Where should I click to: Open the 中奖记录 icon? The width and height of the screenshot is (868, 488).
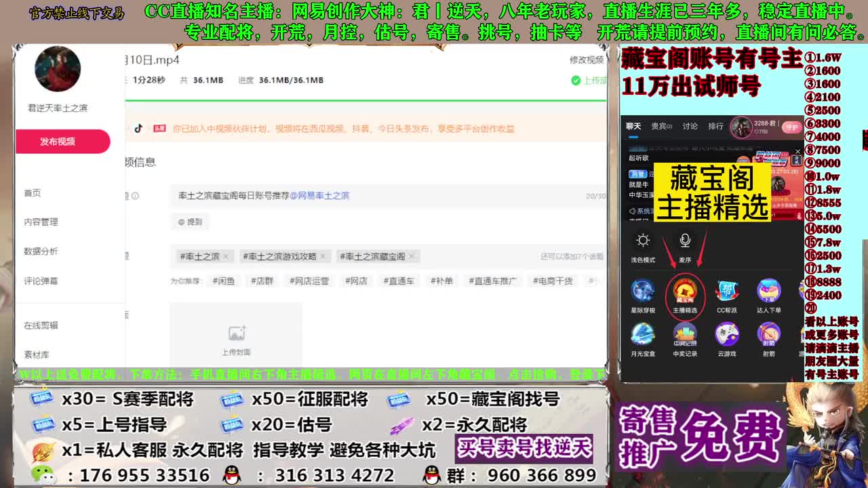pyautogui.click(x=685, y=334)
